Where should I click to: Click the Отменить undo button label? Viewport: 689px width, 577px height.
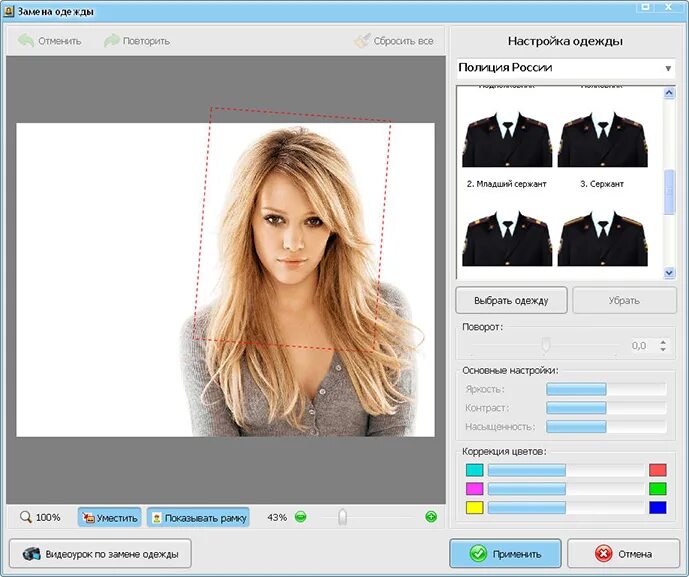click(x=60, y=41)
